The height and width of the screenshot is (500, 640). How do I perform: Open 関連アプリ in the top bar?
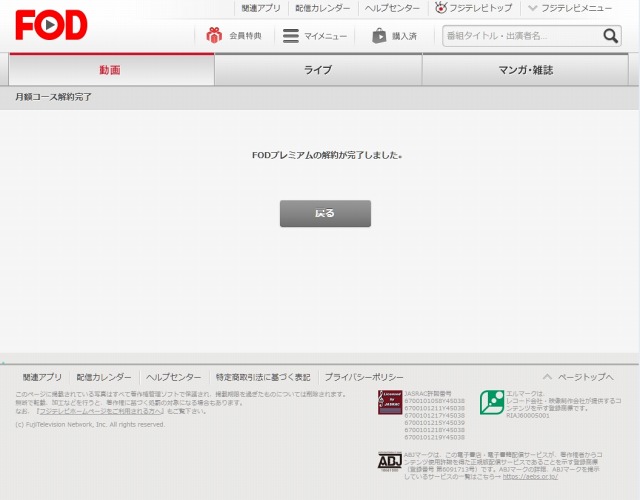click(x=261, y=8)
